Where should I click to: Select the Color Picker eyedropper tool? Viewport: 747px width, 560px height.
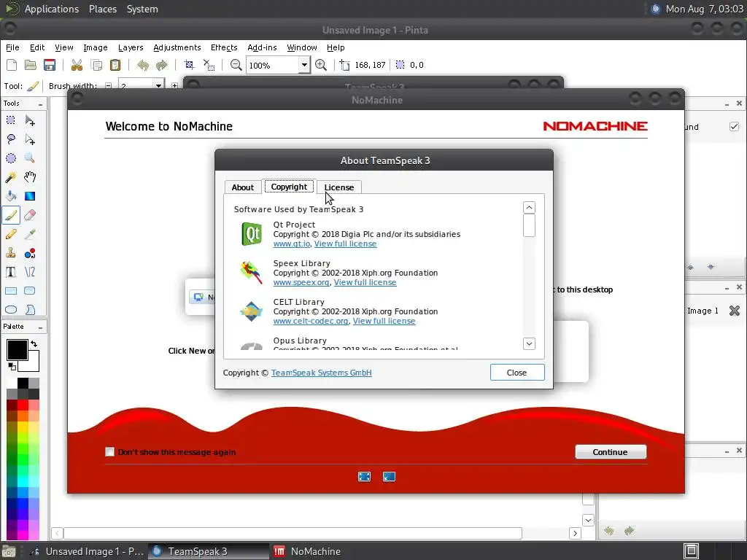coord(29,234)
